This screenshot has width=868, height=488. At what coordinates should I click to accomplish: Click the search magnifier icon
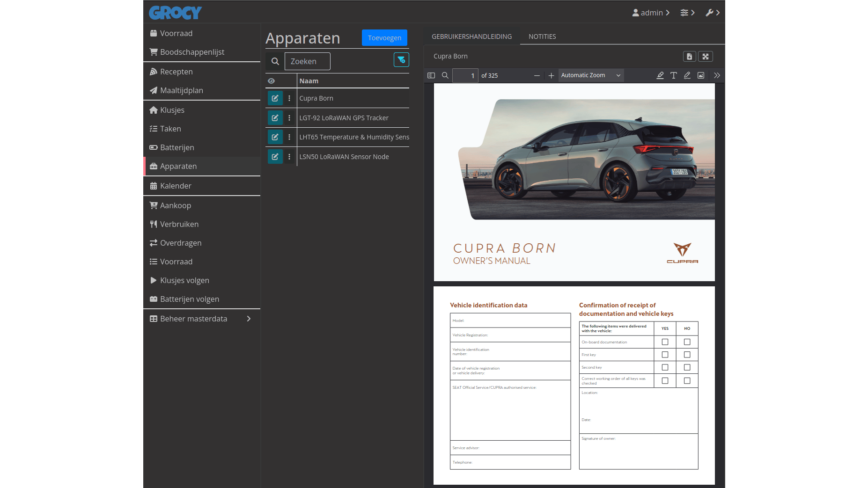click(x=275, y=61)
